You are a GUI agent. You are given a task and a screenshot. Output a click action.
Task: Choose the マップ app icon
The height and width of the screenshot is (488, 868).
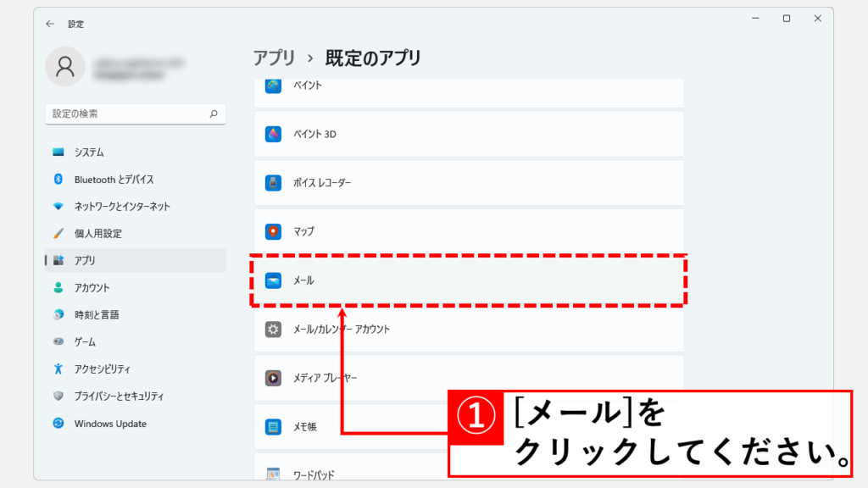[273, 231]
